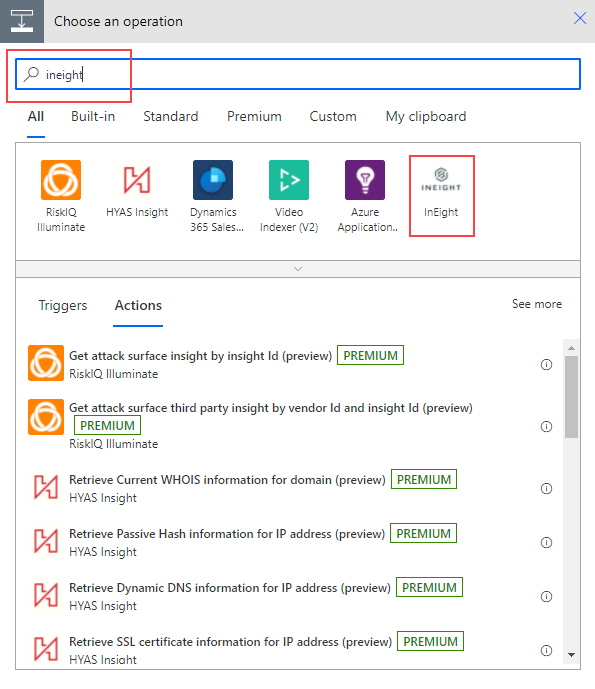This screenshot has height=689, width=595.
Task: Show info for Retrieve Current WHOIS action
Action: tap(546, 489)
